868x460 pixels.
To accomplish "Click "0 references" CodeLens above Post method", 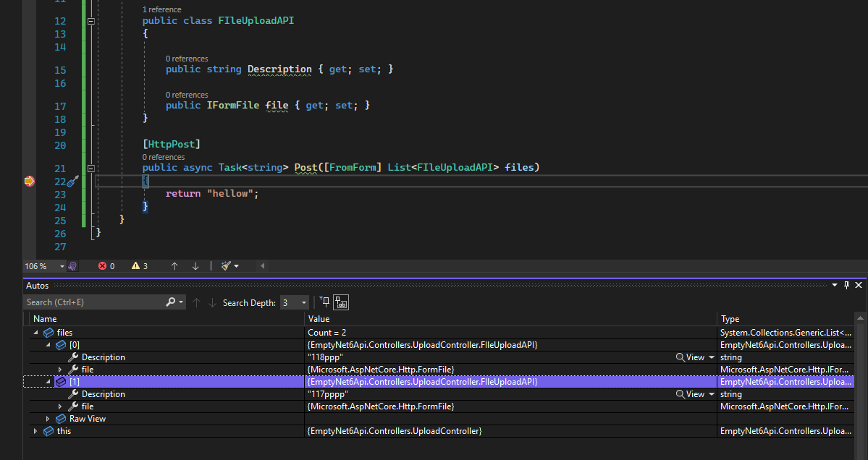I will point(164,157).
